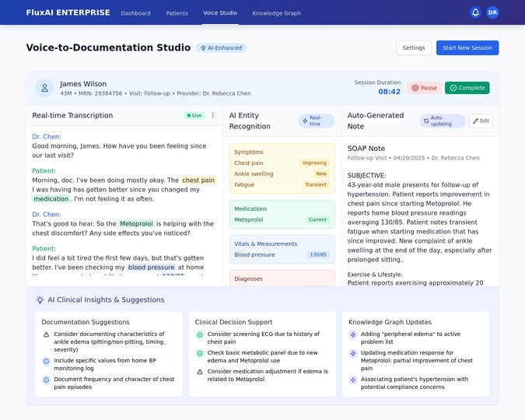
Task: Pause the recording session
Action: click(x=424, y=88)
